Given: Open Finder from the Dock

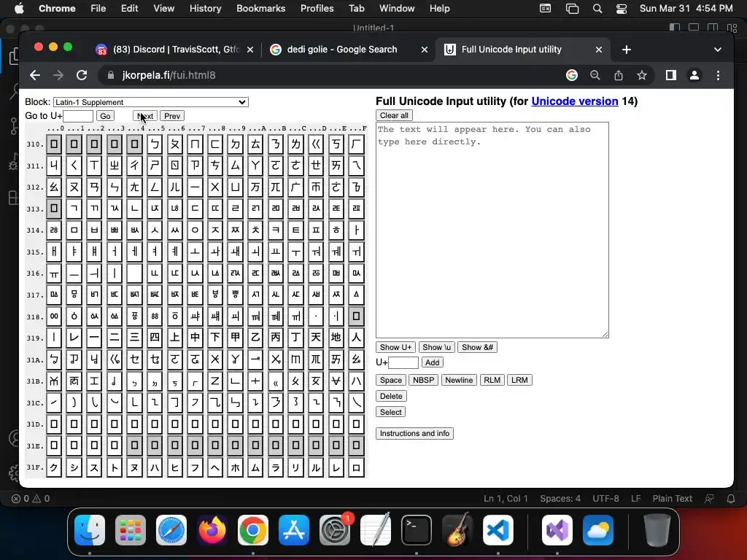Looking at the screenshot, I should tap(90, 529).
